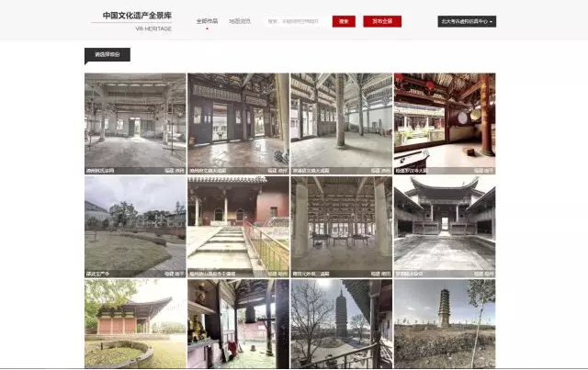Open the dark wooden doors hall panorama

(x=238, y=123)
